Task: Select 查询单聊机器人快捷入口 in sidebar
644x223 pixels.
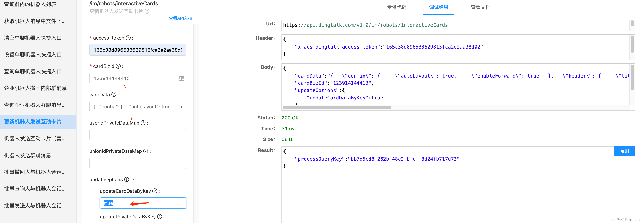Action: coord(33,71)
